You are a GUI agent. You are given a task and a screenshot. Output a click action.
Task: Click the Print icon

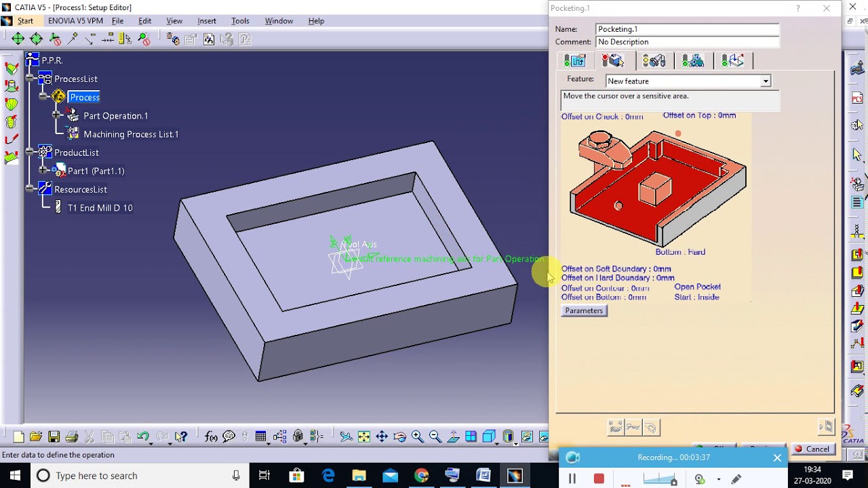coord(72,437)
